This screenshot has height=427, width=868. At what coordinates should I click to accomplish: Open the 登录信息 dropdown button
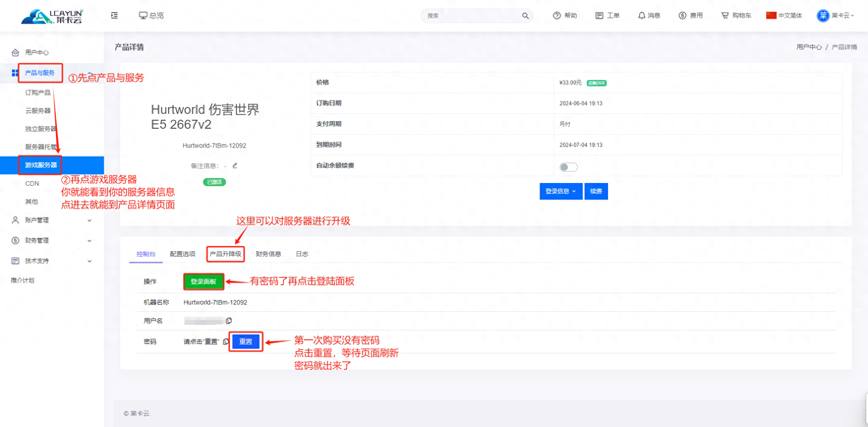pos(561,191)
